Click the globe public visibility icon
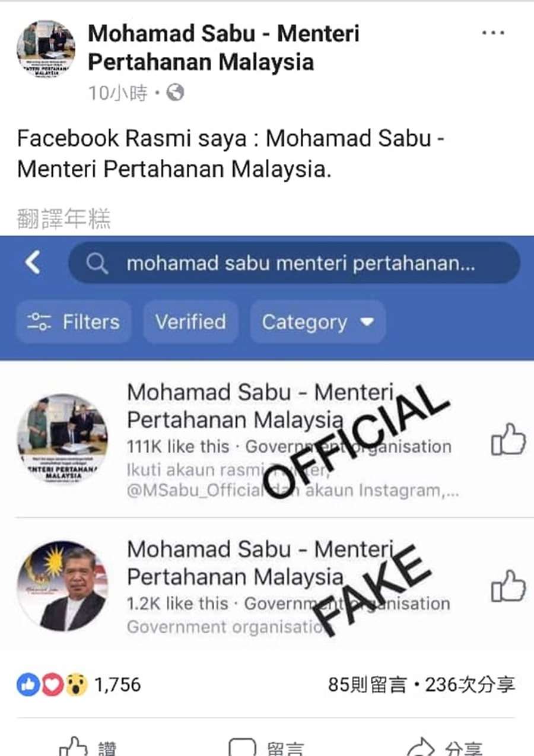Image resolution: width=534 pixels, height=756 pixels. coord(175,93)
